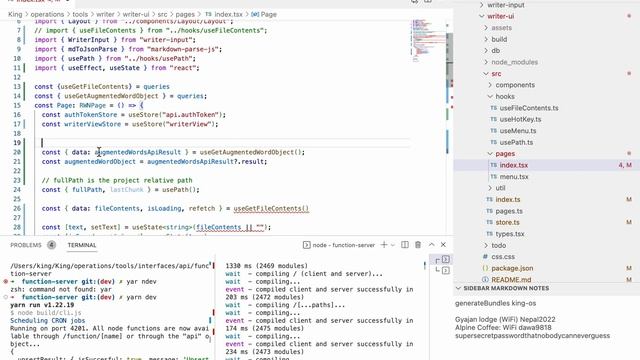The width and height of the screenshot is (640, 360).
Task: Open the new terminal profile dropdown arrow
Action: tap(393, 245)
